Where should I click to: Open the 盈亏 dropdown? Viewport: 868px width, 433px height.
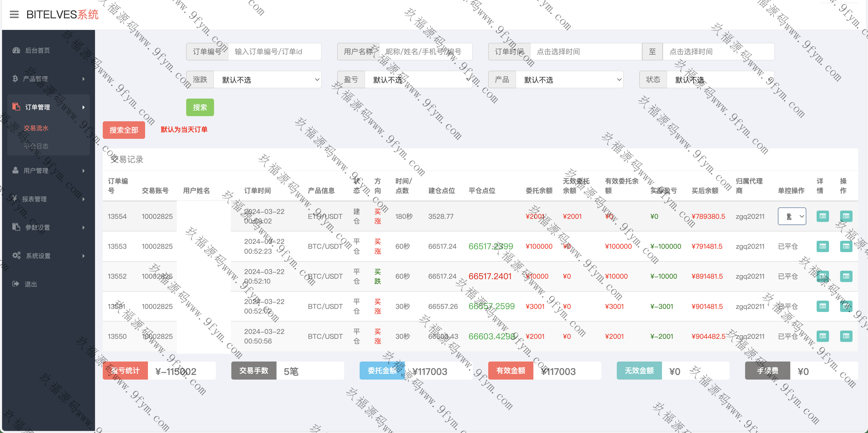pyautogui.click(x=418, y=80)
